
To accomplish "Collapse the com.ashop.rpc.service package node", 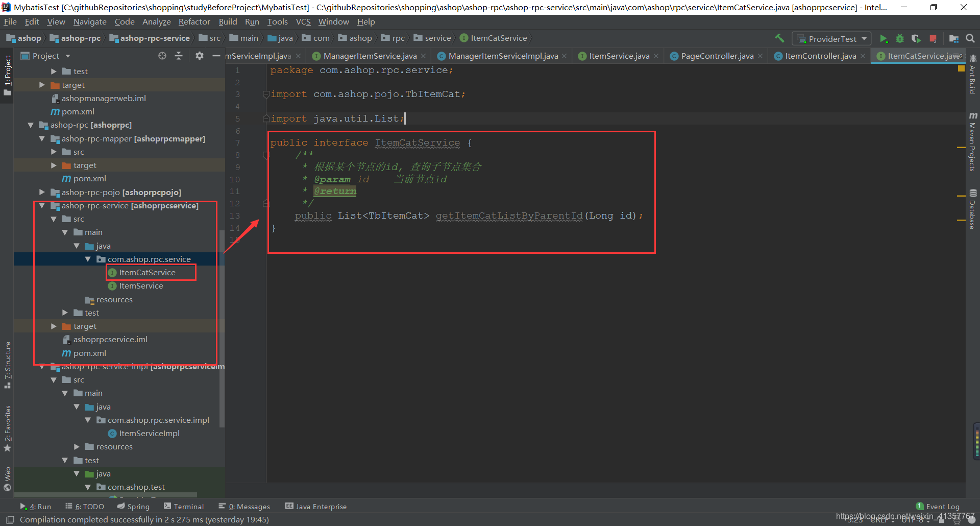I will tap(88, 259).
